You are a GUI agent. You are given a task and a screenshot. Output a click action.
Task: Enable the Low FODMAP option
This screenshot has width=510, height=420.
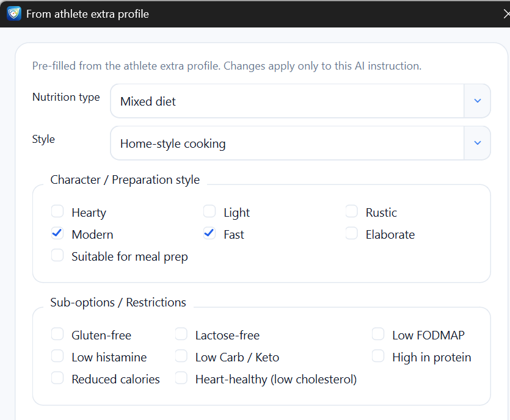pyautogui.click(x=378, y=335)
